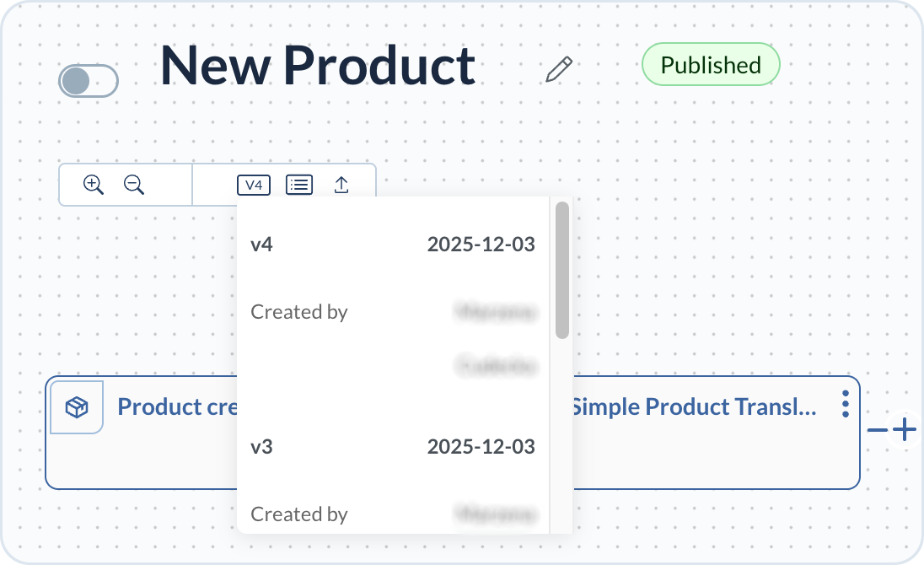Image resolution: width=924 pixels, height=565 pixels.
Task: Open the V4 version selector
Action: click(254, 185)
